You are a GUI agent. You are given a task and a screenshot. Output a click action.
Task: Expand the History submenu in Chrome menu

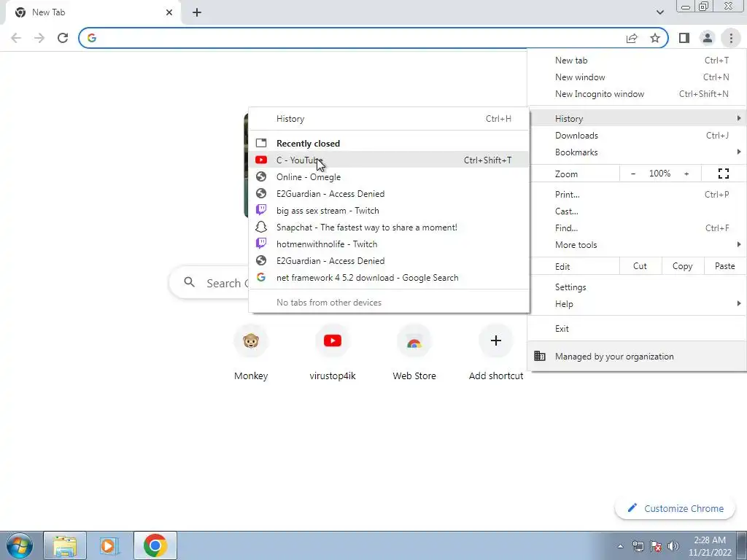(637, 119)
